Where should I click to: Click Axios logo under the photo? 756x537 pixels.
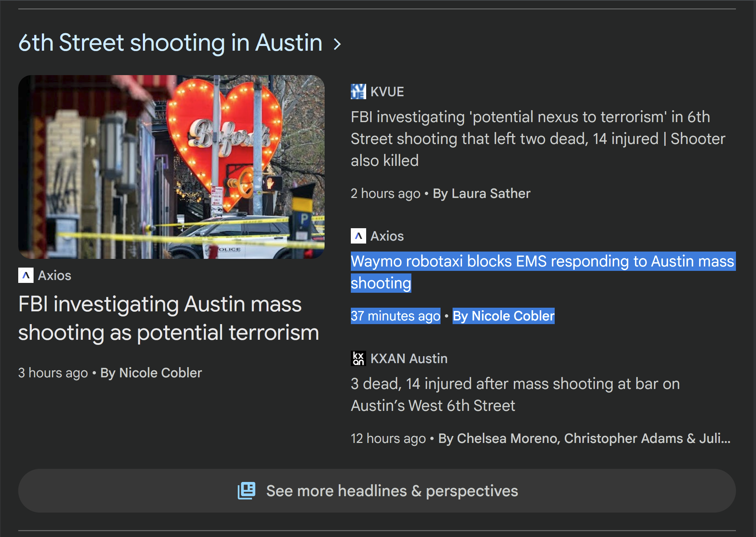pyautogui.click(x=26, y=275)
